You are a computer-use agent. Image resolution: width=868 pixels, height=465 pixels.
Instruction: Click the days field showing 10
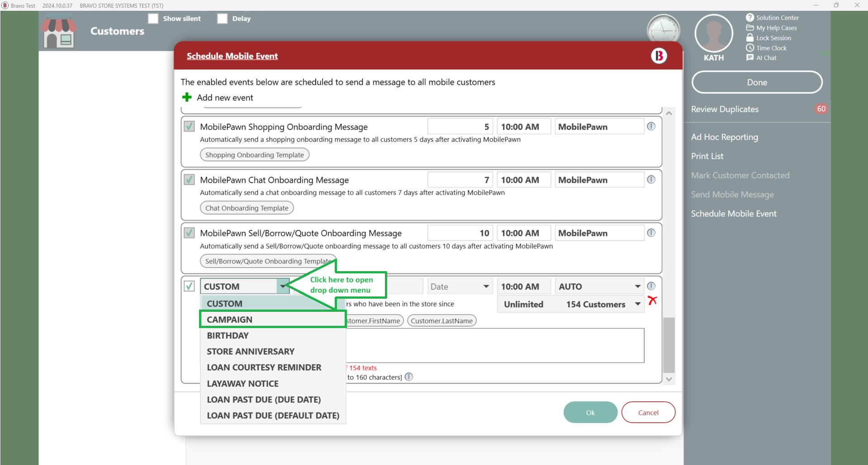point(460,233)
